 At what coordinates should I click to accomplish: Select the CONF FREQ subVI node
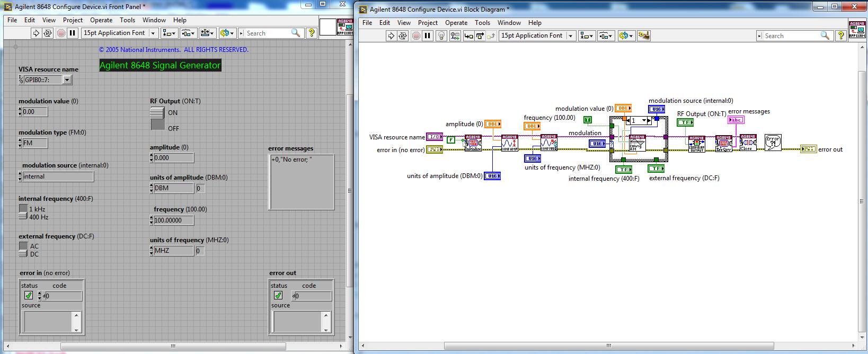tap(549, 143)
